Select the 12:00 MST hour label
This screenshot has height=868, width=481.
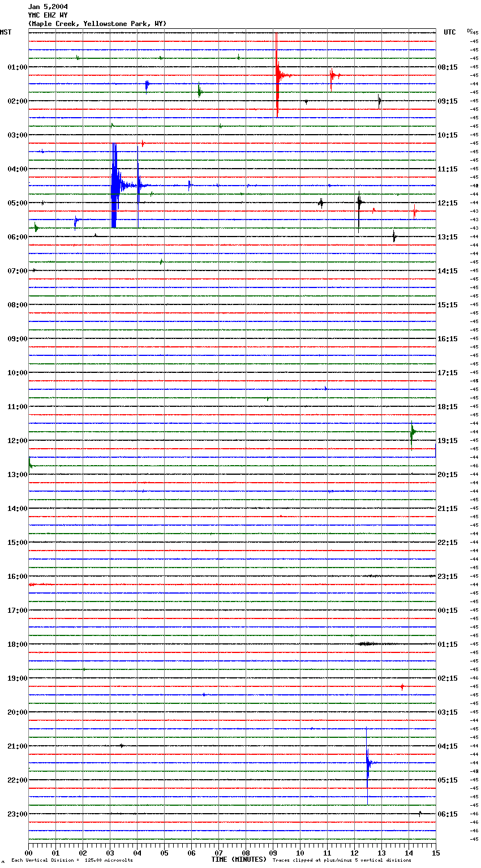(x=18, y=441)
